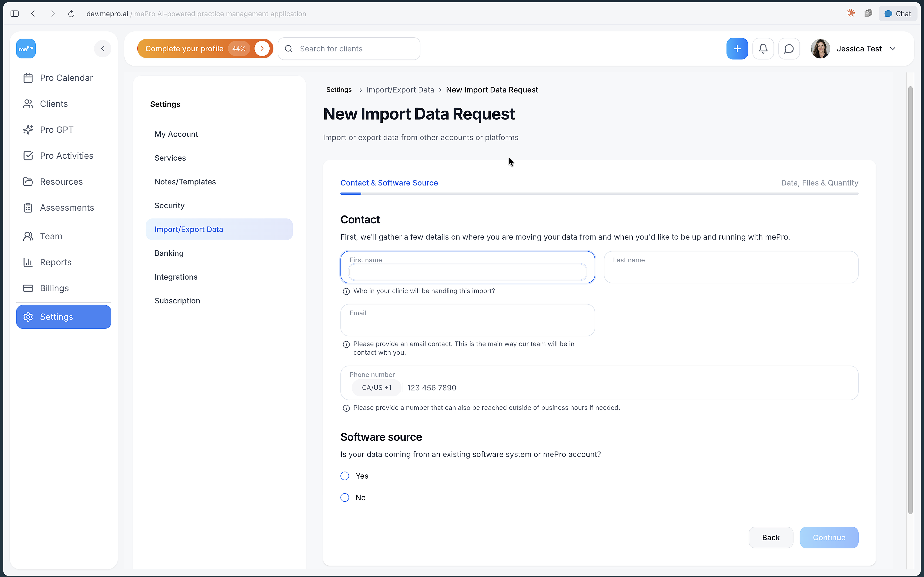The height and width of the screenshot is (577, 924).
Task: Open CA/US +1 country code selector
Action: pos(376,388)
